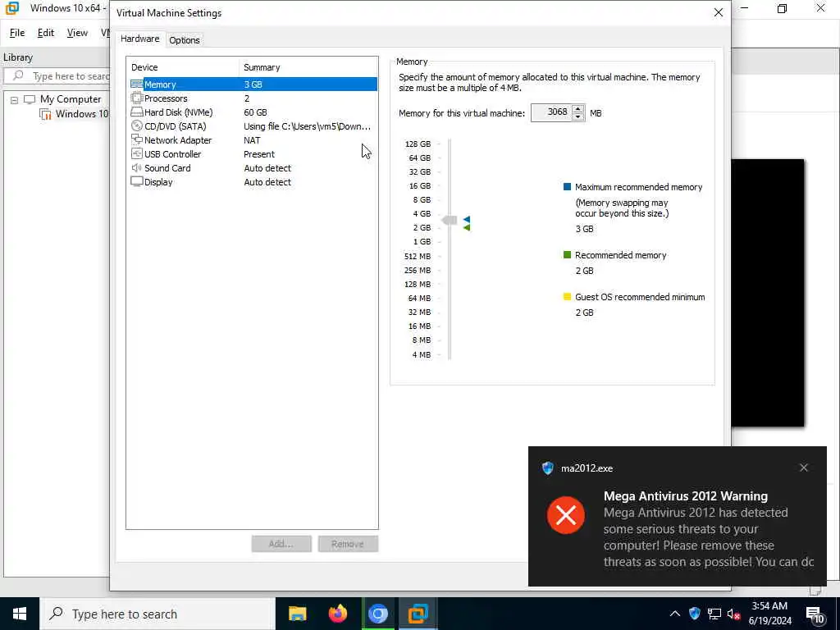The width and height of the screenshot is (840, 630).
Task: Open the Action Center notifications icon
Action: 815,614
